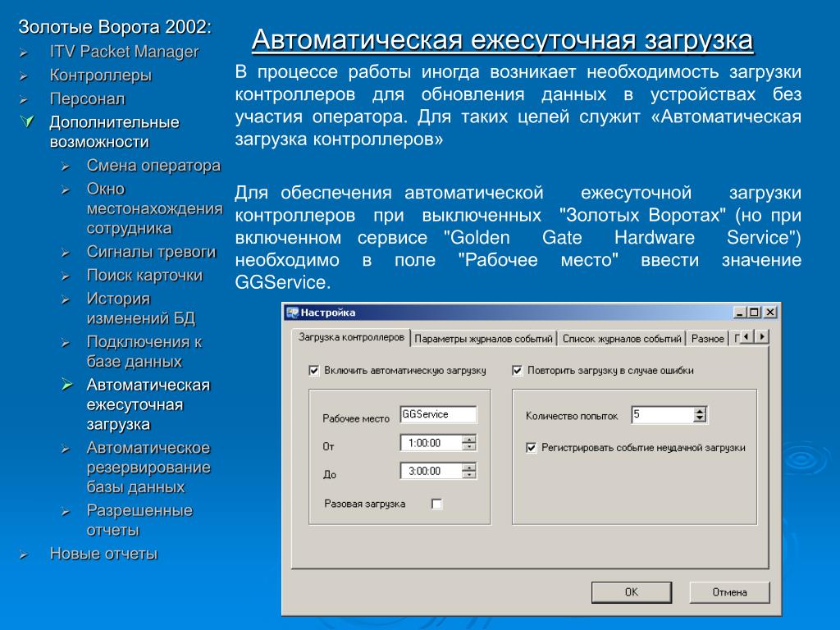Select Персонал in the outline
Screen dimensions: 840x630
(x=87, y=98)
